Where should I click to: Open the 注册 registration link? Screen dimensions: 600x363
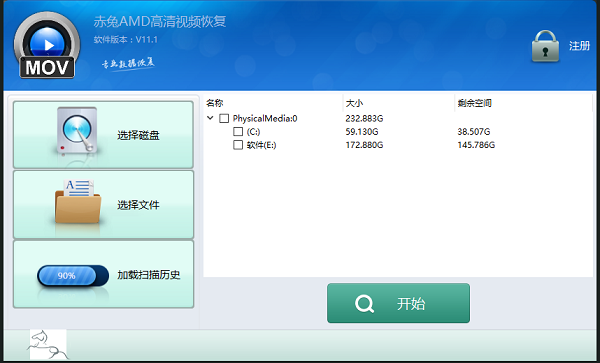(579, 46)
